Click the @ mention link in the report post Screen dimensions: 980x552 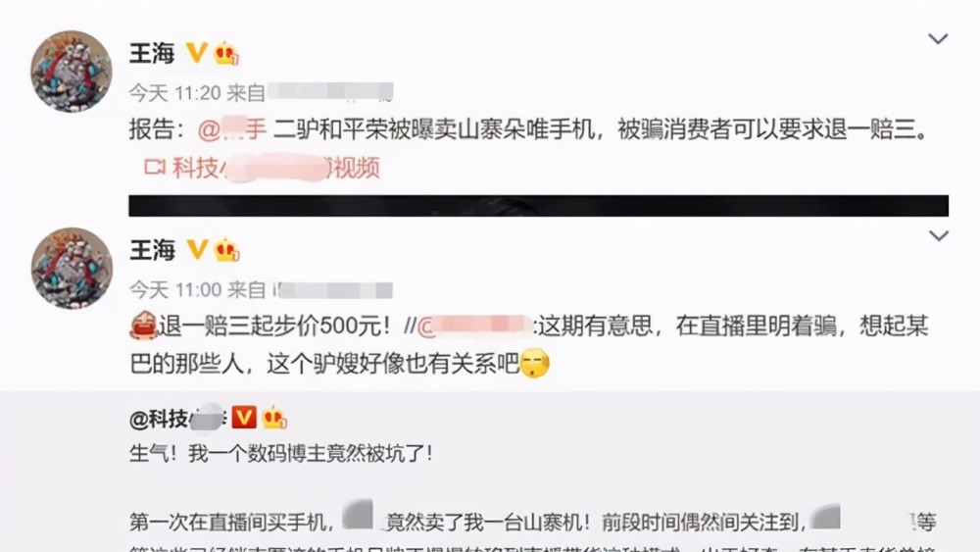(x=232, y=129)
